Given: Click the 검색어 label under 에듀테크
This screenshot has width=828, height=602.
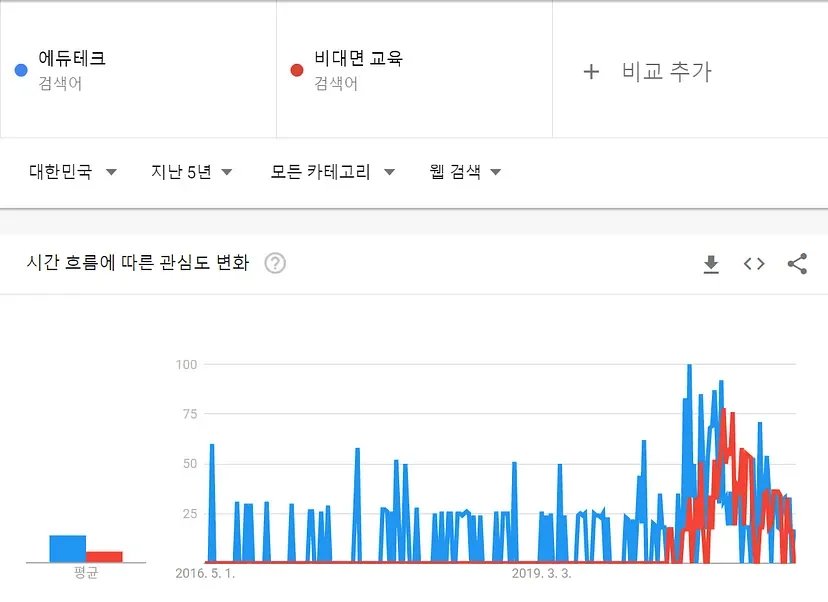Looking at the screenshot, I should coord(60,83).
